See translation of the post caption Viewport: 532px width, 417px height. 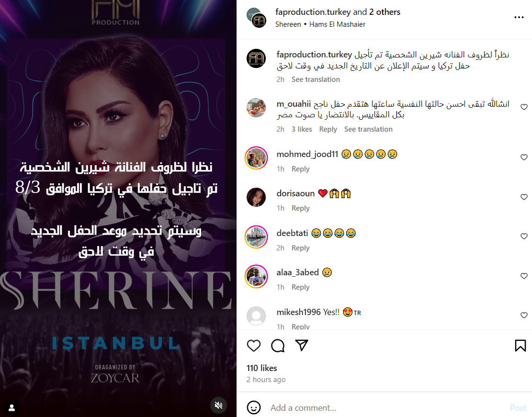pyautogui.click(x=316, y=79)
